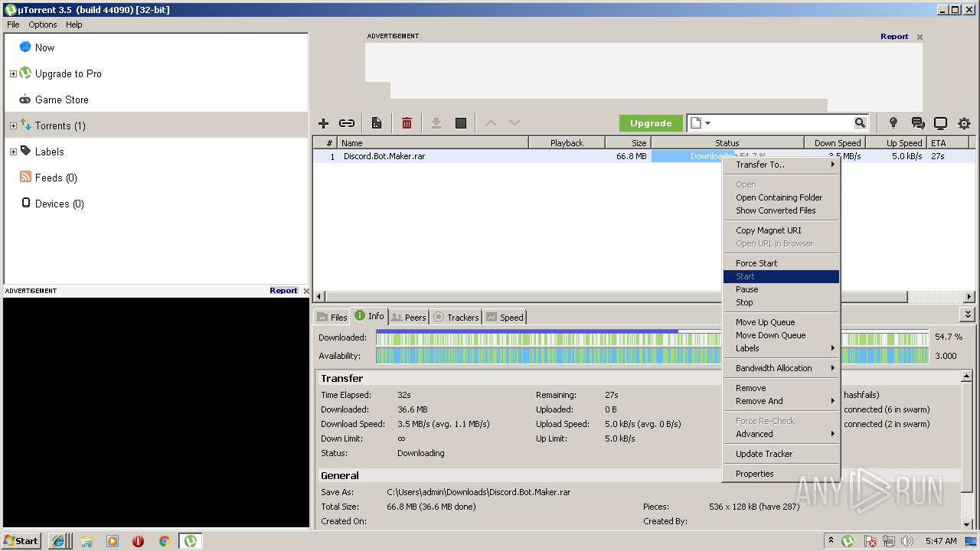The image size is (980, 551).
Task: Click the remote monitor icon in toolbar
Action: pyautogui.click(x=940, y=123)
